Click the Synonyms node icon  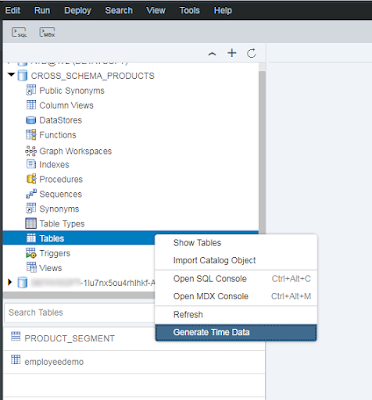tap(31, 209)
